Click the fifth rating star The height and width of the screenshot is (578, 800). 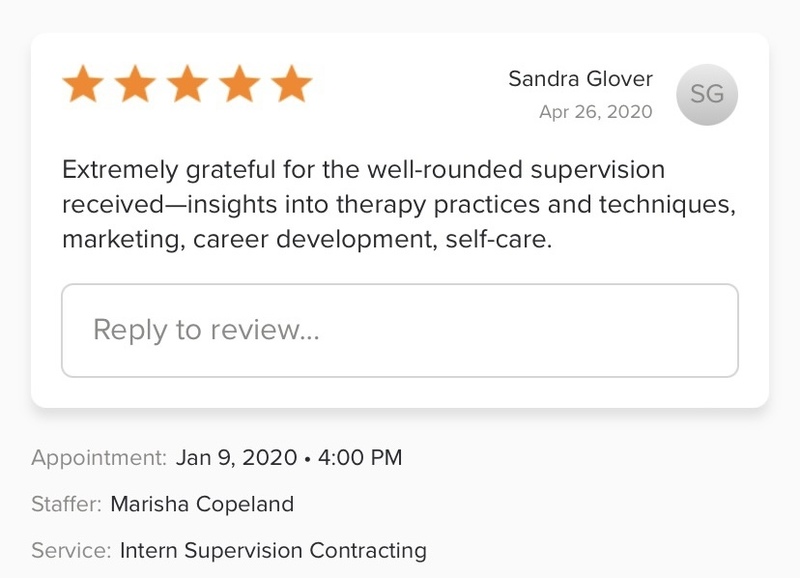tap(291, 86)
